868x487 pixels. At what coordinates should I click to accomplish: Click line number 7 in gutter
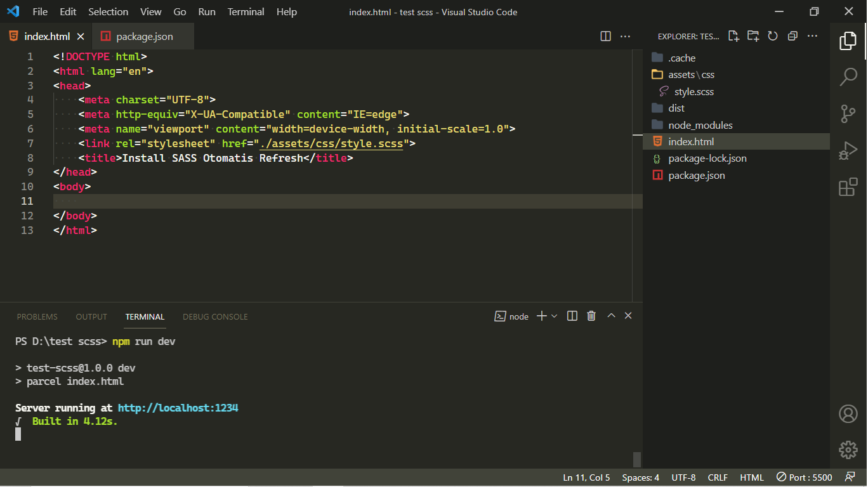30,143
